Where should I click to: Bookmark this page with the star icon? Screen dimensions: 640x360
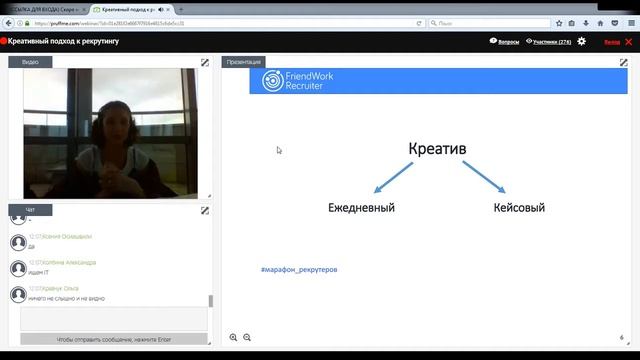pyautogui.click(x=559, y=23)
